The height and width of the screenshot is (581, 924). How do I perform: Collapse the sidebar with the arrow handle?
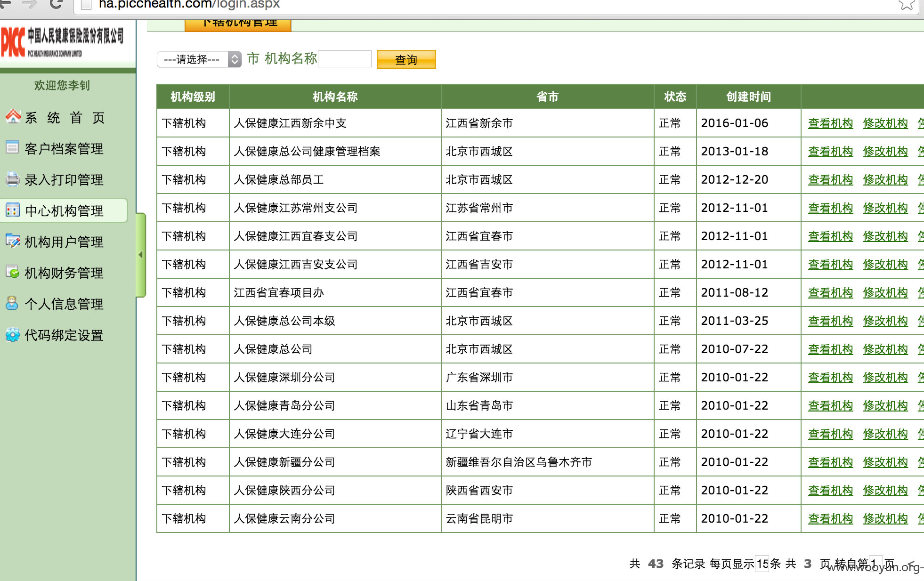tap(141, 255)
